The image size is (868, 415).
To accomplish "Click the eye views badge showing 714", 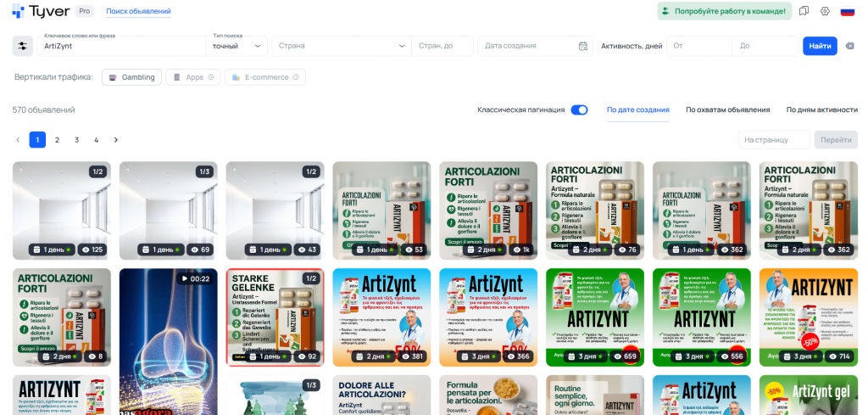I will point(839,356).
